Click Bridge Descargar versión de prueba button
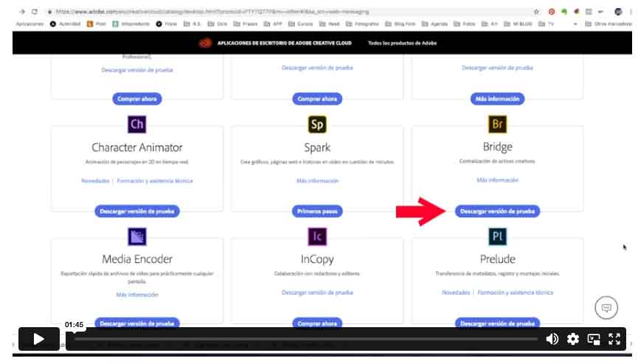 (497, 211)
